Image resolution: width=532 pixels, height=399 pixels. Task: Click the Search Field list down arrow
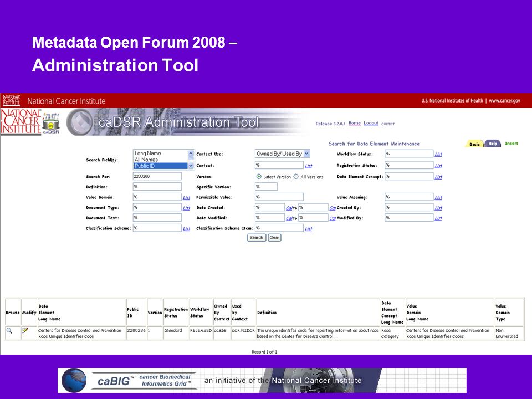(191, 166)
